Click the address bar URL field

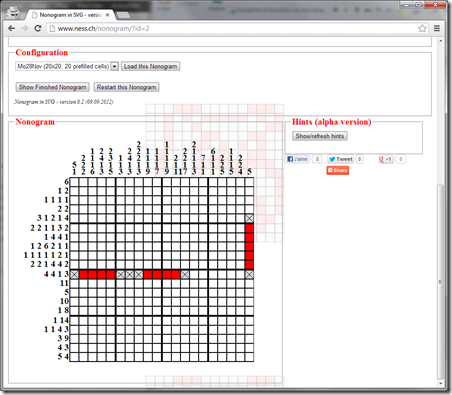click(x=233, y=28)
